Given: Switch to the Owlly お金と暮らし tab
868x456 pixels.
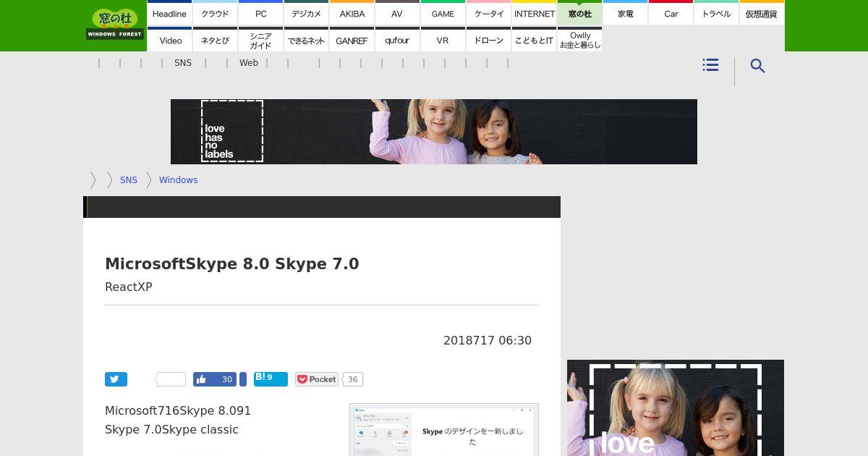Looking at the screenshot, I should [x=580, y=40].
